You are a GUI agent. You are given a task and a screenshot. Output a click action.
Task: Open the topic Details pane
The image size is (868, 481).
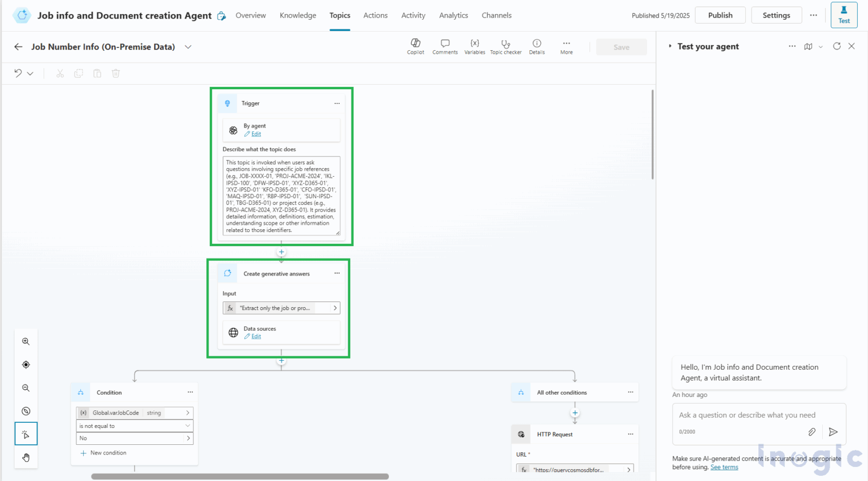pos(536,46)
